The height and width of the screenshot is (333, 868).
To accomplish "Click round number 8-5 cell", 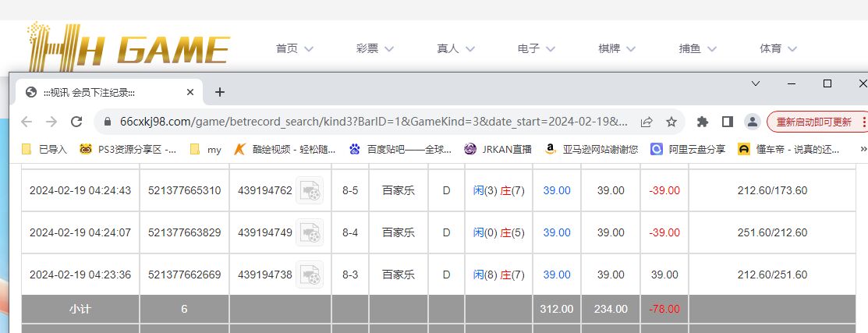I will [350, 190].
